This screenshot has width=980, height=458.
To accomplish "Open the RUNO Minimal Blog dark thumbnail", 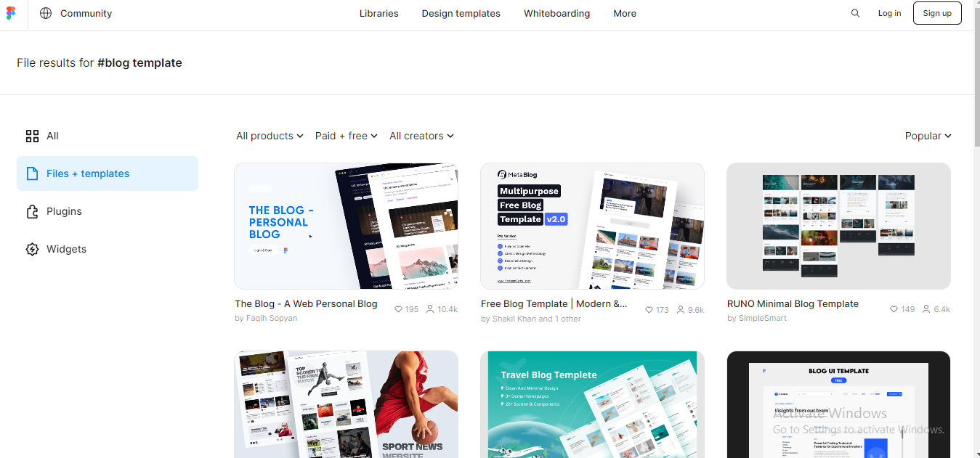I will pyautogui.click(x=838, y=226).
